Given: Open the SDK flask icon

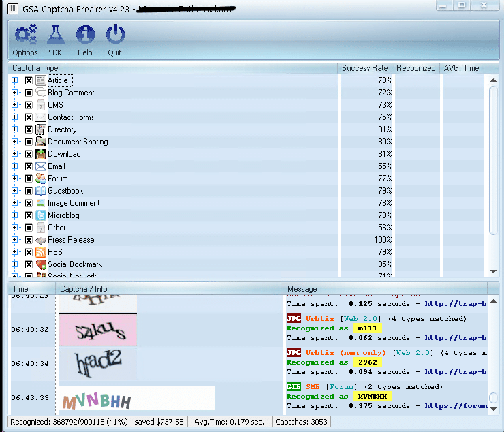Looking at the screenshot, I should click(55, 35).
